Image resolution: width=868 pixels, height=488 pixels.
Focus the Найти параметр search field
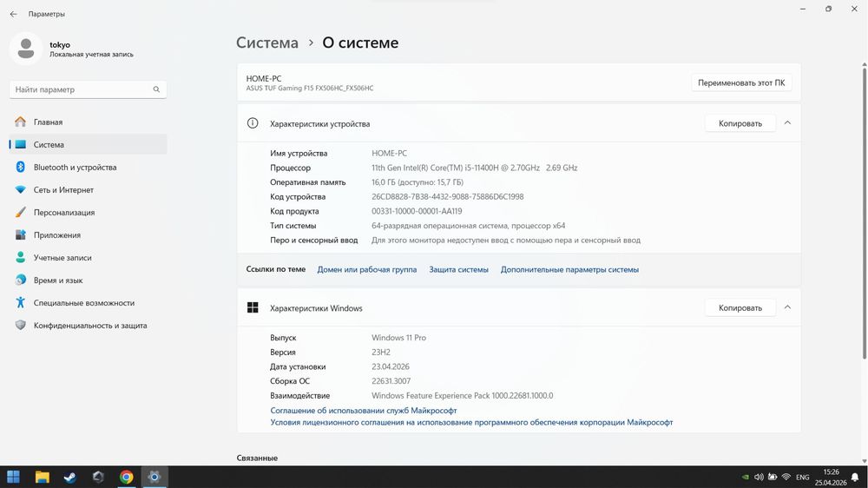click(x=88, y=89)
